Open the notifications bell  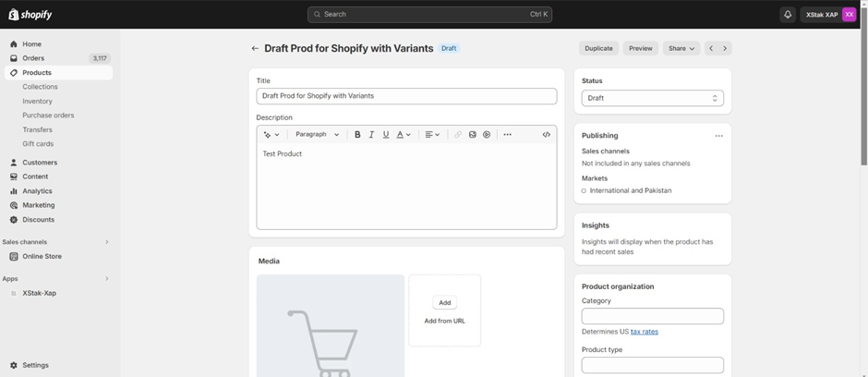coord(788,15)
